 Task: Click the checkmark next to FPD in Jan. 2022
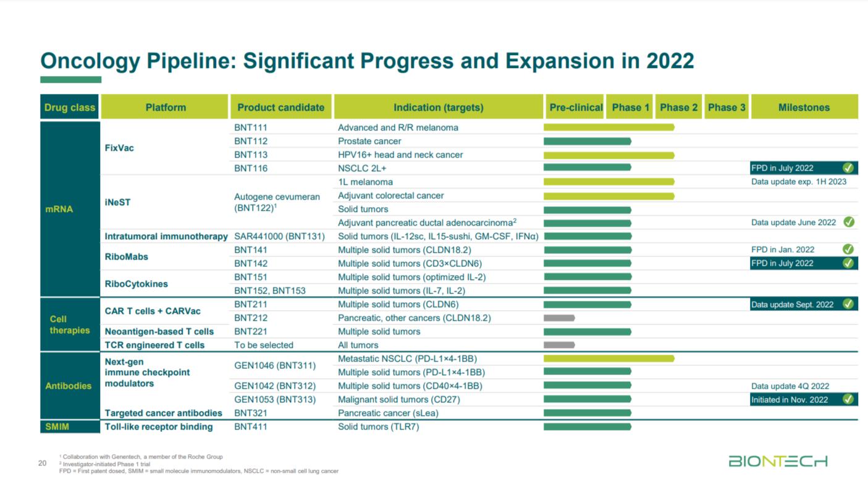848,249
